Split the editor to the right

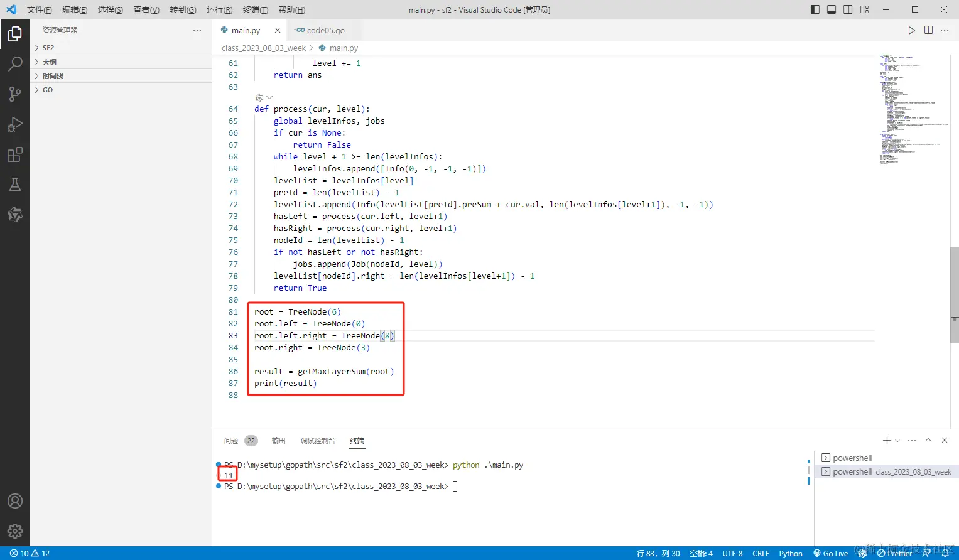click(x=928, y=30)
